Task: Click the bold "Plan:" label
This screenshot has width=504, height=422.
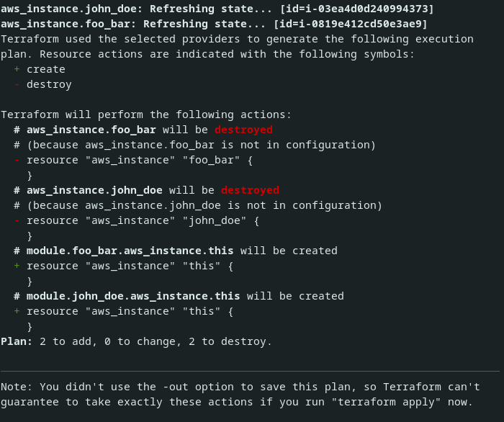Action: pos(17,341)
